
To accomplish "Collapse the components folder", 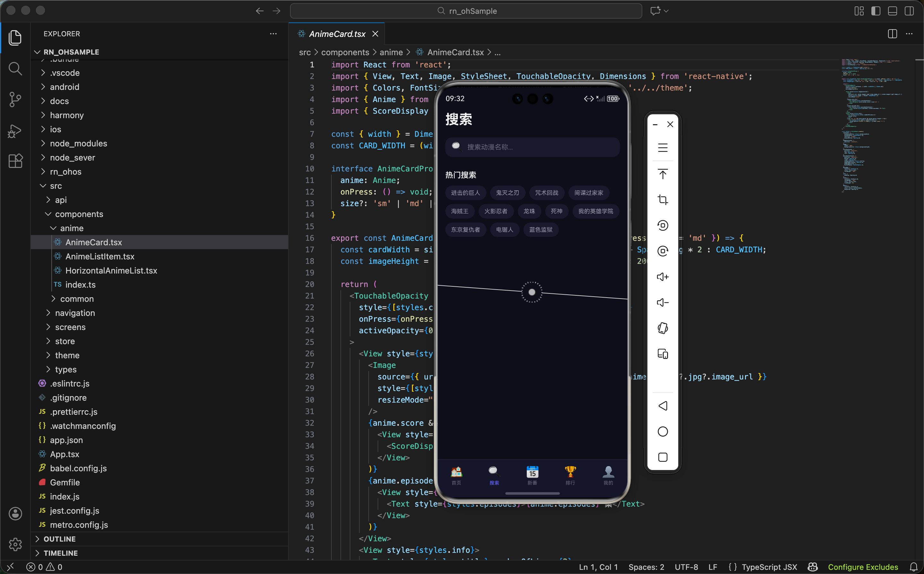I will point(79,214).
